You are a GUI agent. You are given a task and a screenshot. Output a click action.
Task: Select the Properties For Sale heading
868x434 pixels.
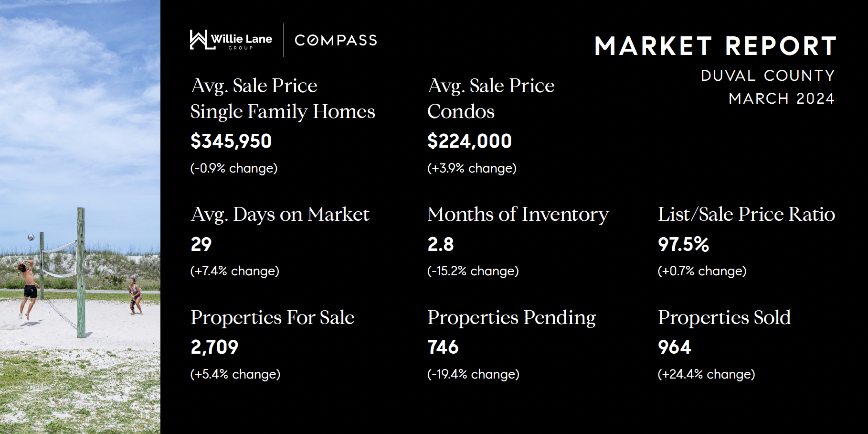click(272, 317)
